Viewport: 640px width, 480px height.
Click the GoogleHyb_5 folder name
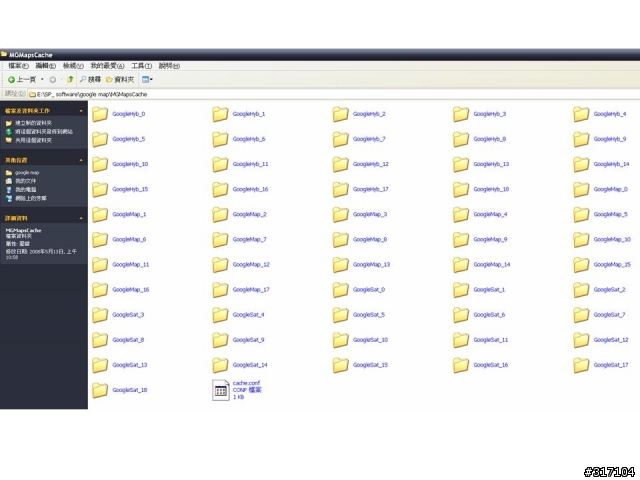coord(129,139)
